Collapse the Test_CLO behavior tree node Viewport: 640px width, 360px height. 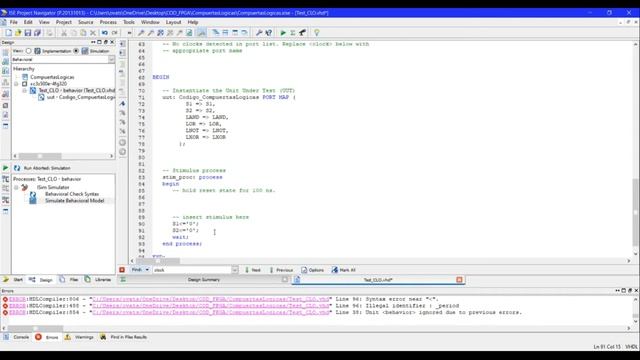point(24,90)
